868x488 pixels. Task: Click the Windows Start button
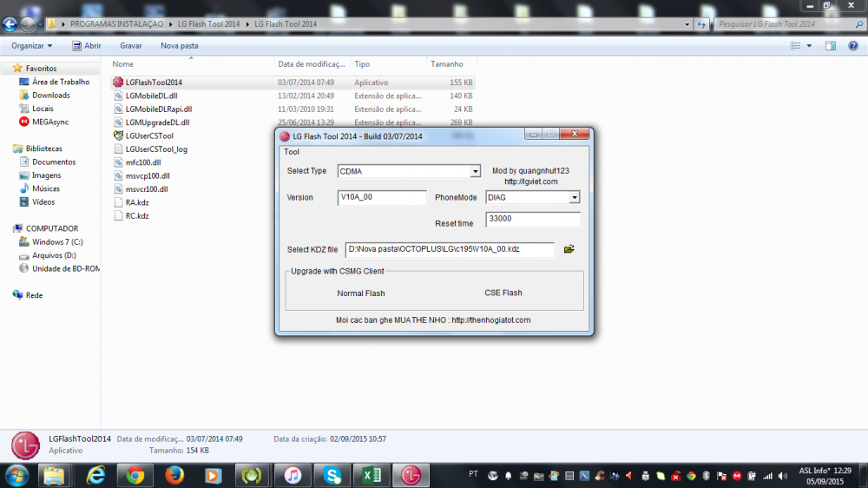[16, 475]
